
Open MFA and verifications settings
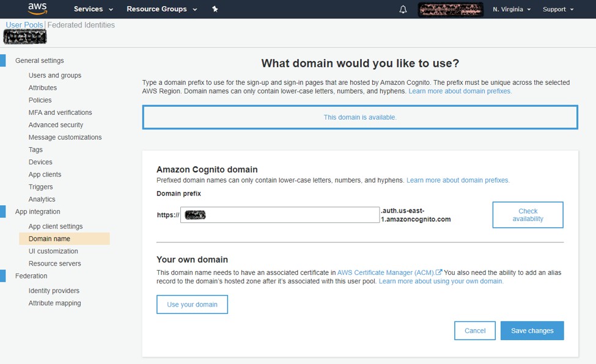pyautogui.click(x=60, y=112)
